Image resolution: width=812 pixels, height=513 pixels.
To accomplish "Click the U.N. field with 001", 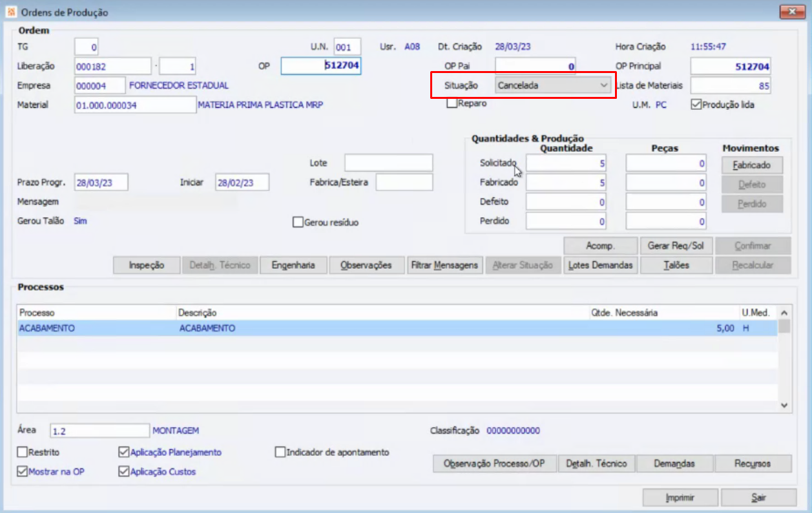I will (x=347, y=47).
